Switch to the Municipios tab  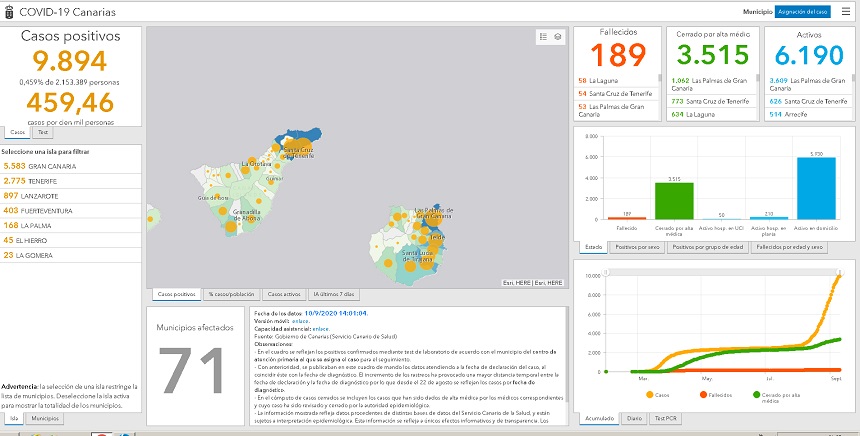[x=43, y=417]
